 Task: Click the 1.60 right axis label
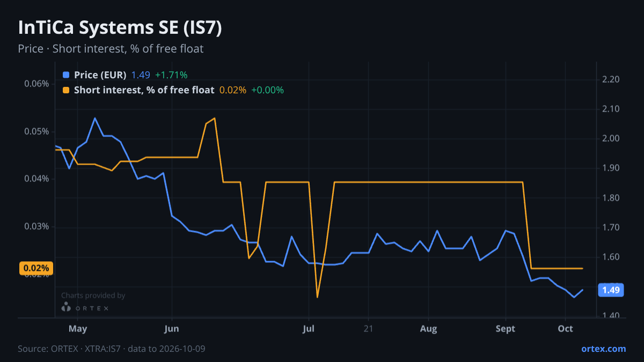(611, 257)
